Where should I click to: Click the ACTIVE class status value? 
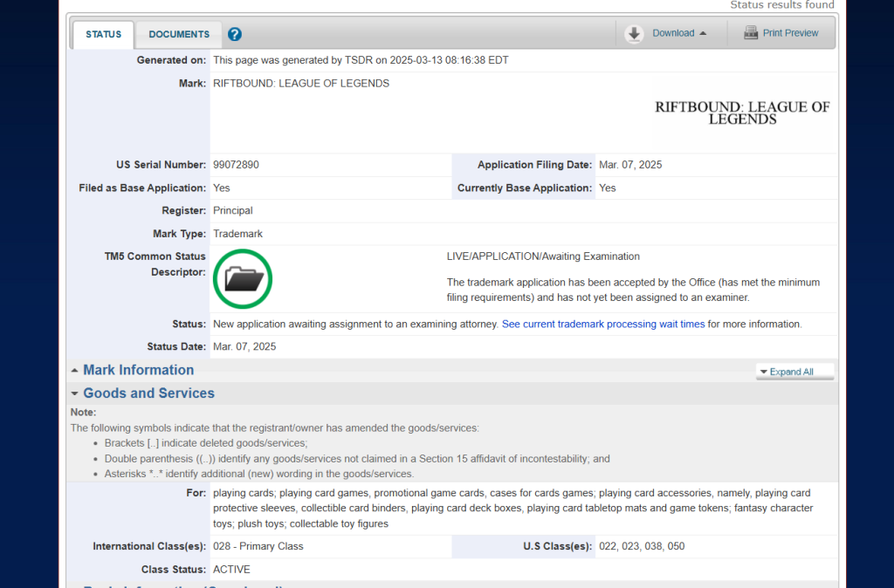point(231,570)
